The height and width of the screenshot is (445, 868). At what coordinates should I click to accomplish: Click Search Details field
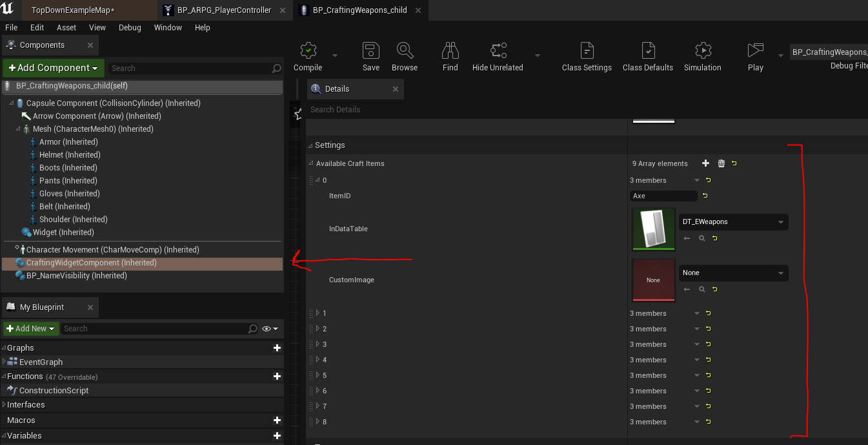(467, 109)
